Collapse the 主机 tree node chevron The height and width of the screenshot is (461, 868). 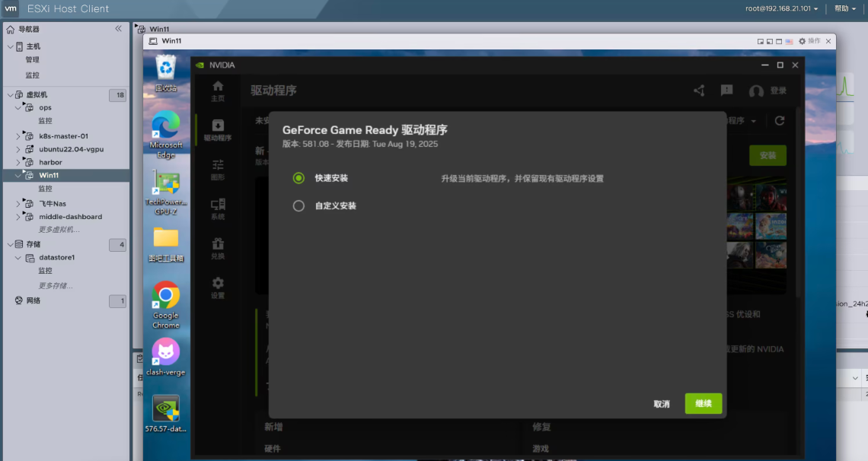pos(10,46)
